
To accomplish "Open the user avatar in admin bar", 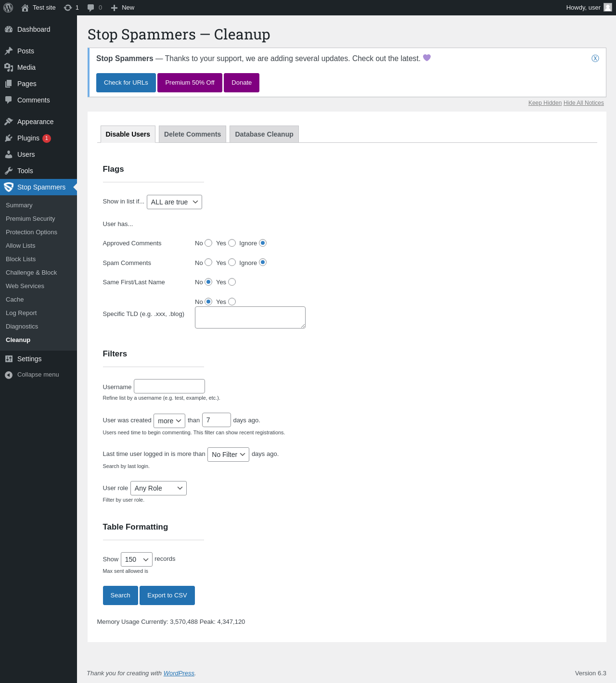I will coord(608,7).
